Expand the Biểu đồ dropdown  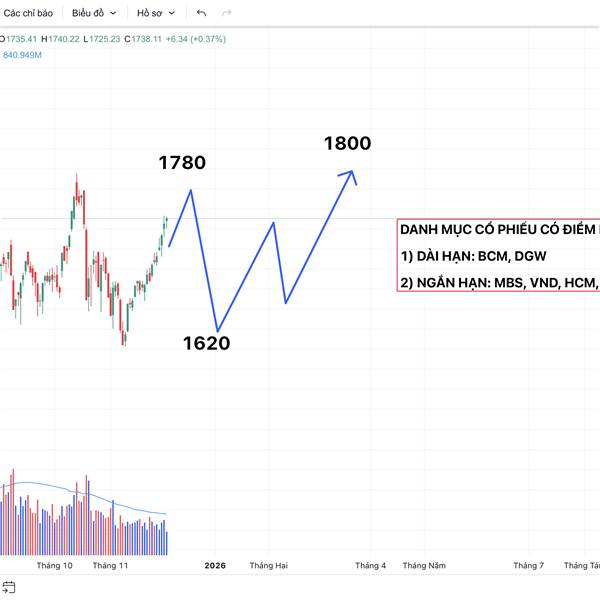pyautogui.click(x=94, y=13)
